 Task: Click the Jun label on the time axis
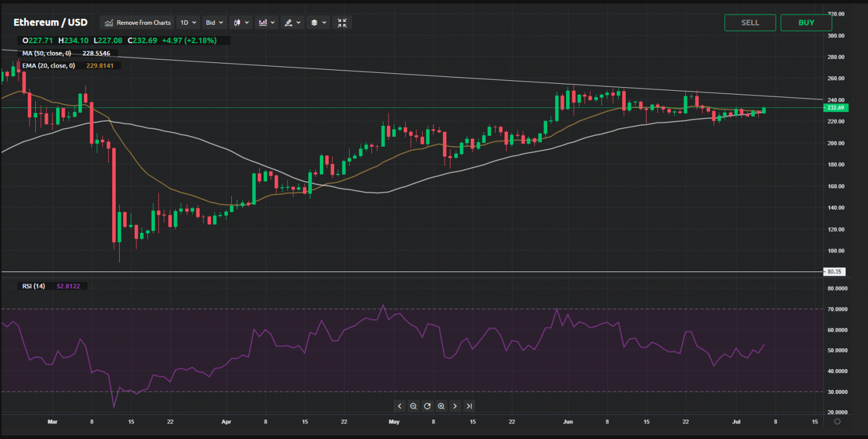(568, 422)
